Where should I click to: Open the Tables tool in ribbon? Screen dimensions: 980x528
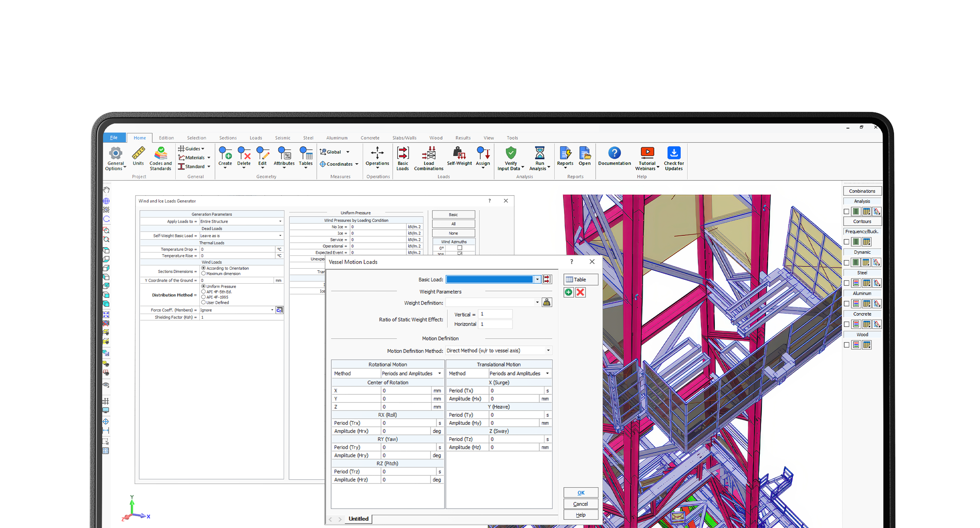tap(306, 157)
